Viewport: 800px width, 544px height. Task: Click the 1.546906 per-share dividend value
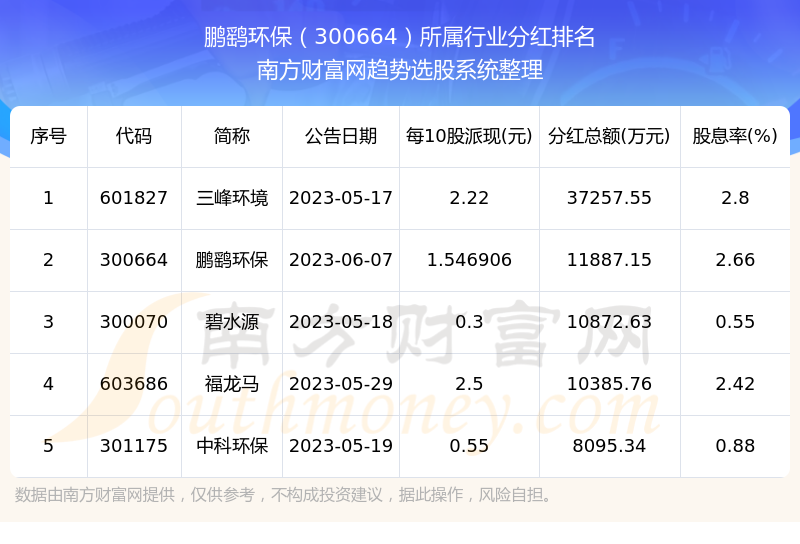(x=469, y=260)
